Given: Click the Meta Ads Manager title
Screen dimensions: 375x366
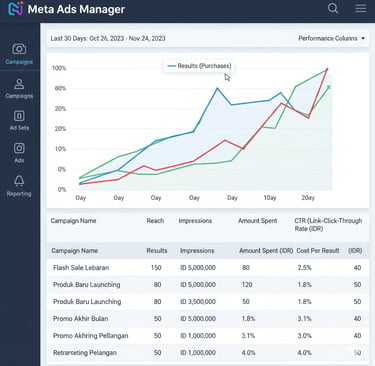Looking at the screenshot, I should click(x=76, y=9).
